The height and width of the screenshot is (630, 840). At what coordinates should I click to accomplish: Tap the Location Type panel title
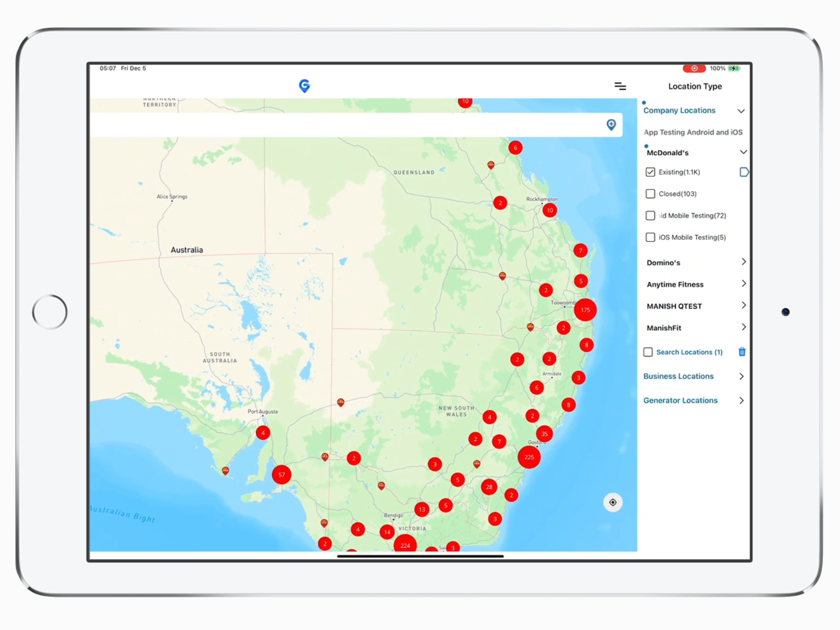[695, 86]
